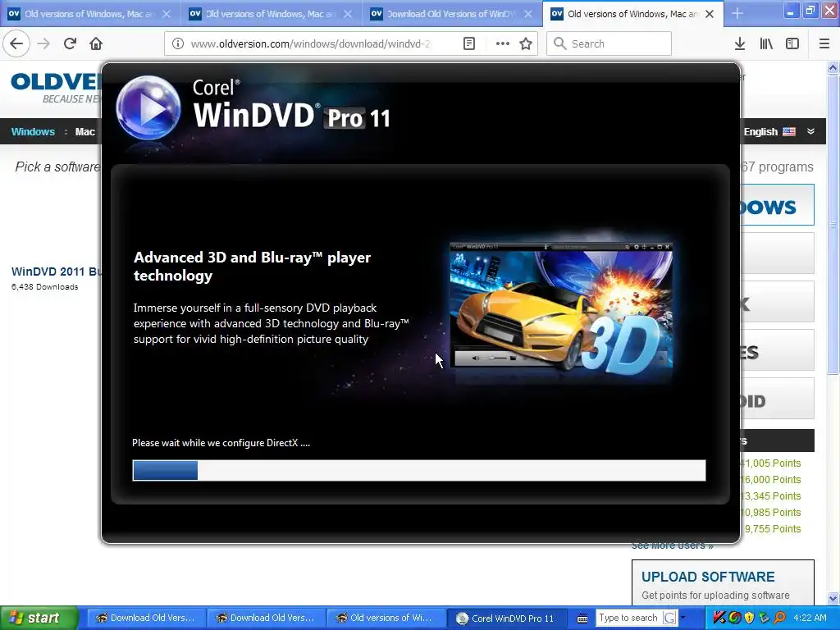The height and width of the screenshot is (630, 840).
Task: Click the safely remove hardware tray icon
Action: [764, 618]
